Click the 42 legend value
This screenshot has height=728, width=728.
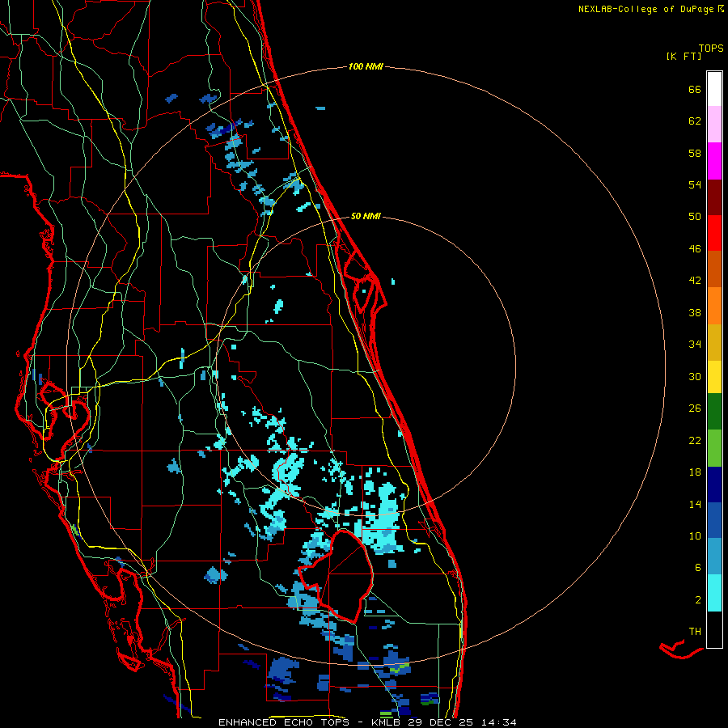tap(695, 281)
